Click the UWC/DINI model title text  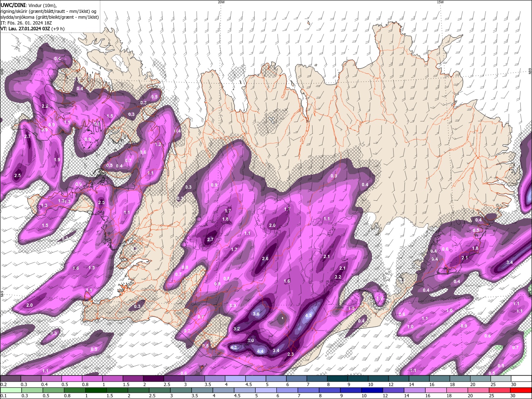point(13,5)
